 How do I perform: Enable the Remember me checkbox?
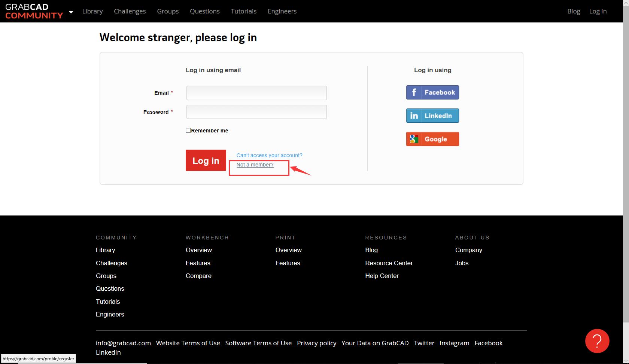pos(188,131)
